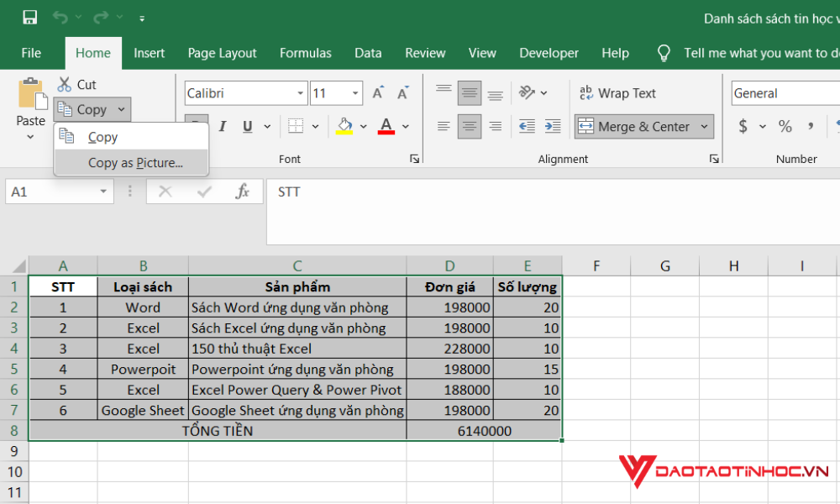Switch to the Formulas ribbon tab
This screenshot has width=840, height=504.
point(305,52)
